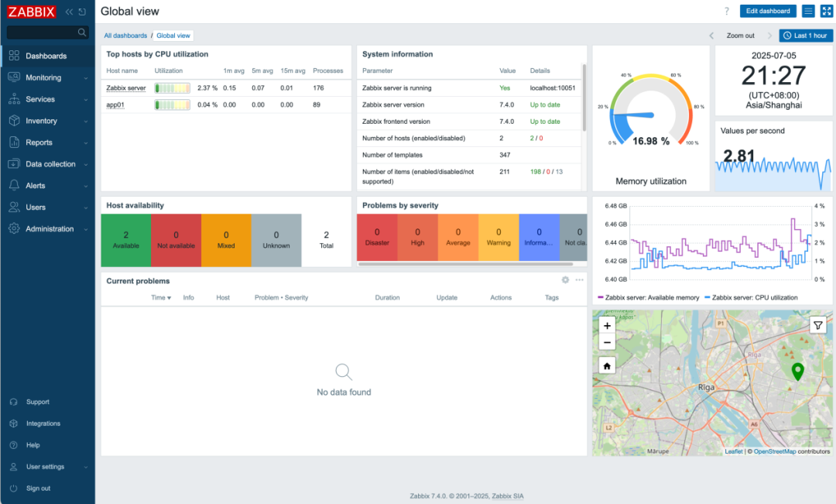836x504 pixels.
Task: Open the All dashboards breadcrumb link
Action: [x=125, y=36]
